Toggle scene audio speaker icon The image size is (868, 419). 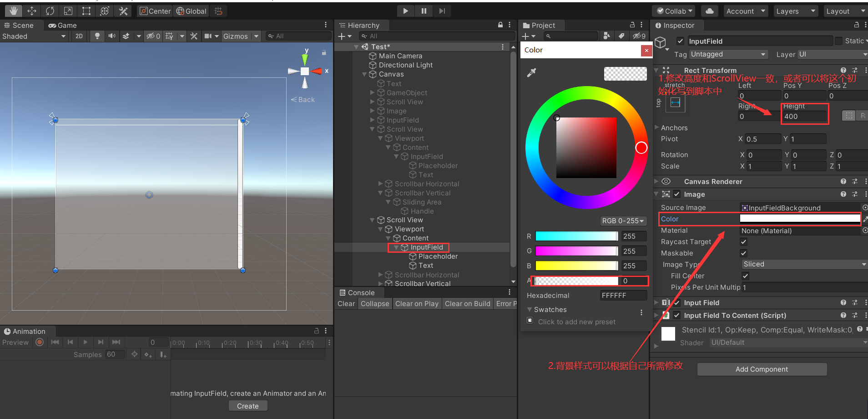point(111,36)
